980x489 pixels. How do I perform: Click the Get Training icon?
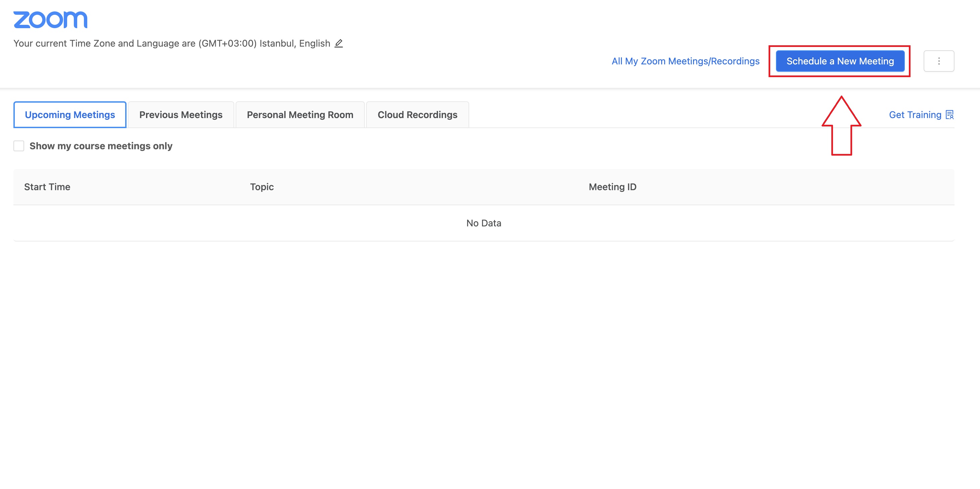click(x=949, y=115)
